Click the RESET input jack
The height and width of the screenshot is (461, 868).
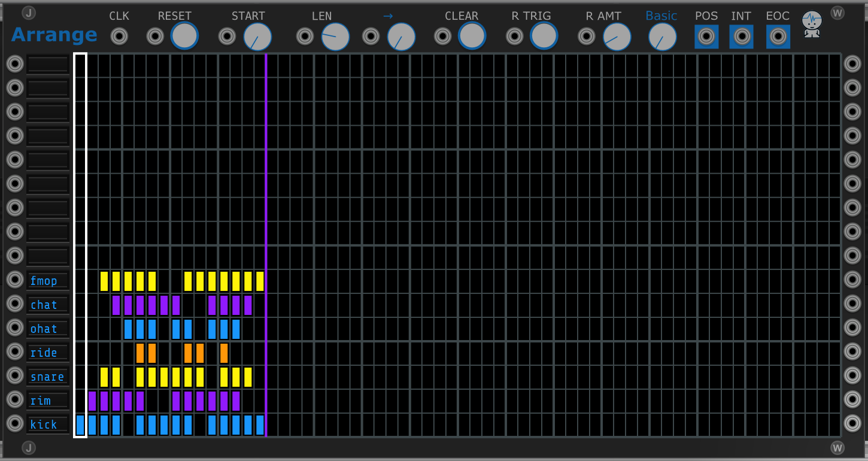(x=155, y=37)
